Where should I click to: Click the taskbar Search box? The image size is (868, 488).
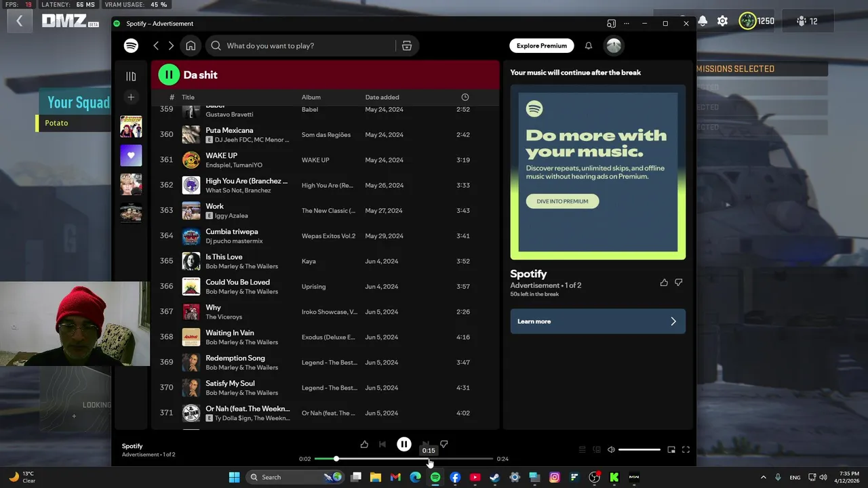(294, 477)
